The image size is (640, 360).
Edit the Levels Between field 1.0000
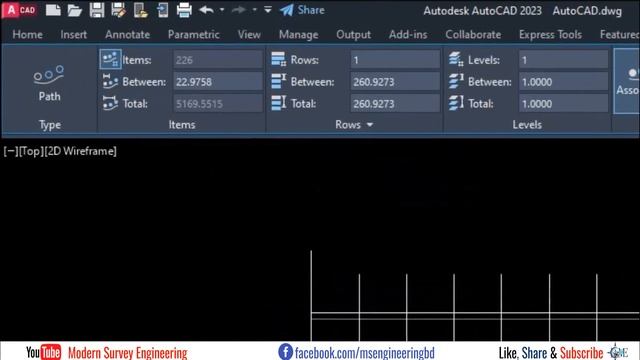pos(563,82)
